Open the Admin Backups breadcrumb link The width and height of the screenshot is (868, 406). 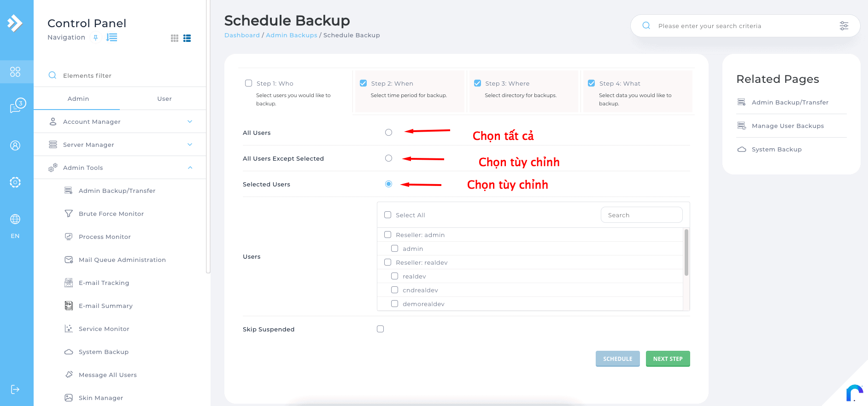(x=292, y=35)
